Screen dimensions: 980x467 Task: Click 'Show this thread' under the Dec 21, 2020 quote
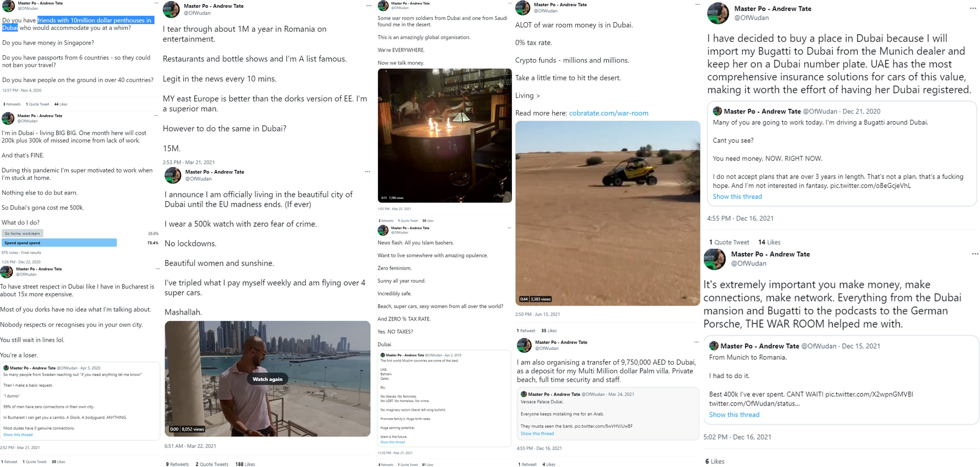coord(737,197)
